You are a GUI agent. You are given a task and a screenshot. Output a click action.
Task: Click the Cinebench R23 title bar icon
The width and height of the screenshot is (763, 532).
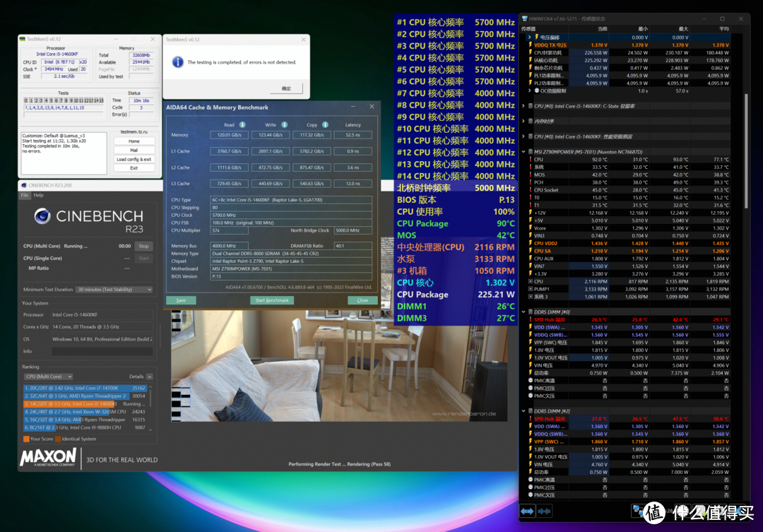pyautogui.click(x=24, y=185)
